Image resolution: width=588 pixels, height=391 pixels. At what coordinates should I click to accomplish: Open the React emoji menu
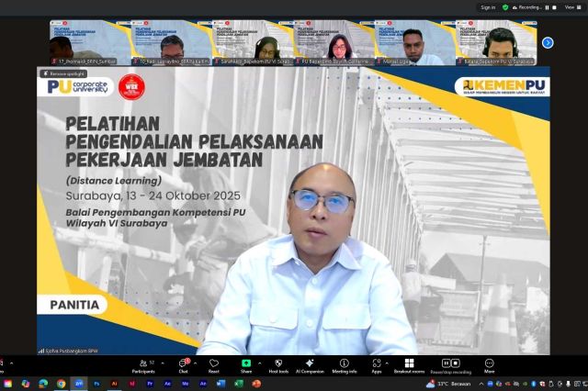[x=214, y=364]
